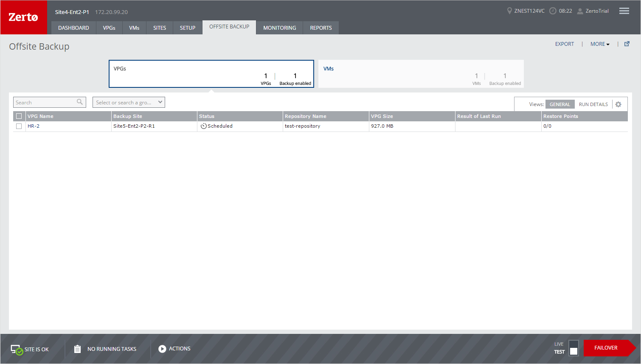Click the SITE IS OK label
641x364 pixels.
point(37,350)
